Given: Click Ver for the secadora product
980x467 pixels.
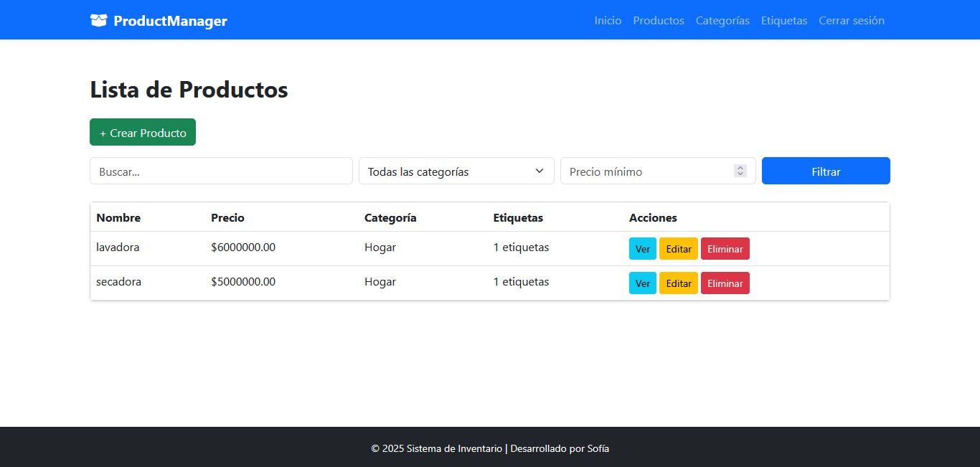Looking at the screenshot, I should click(642, 283).
